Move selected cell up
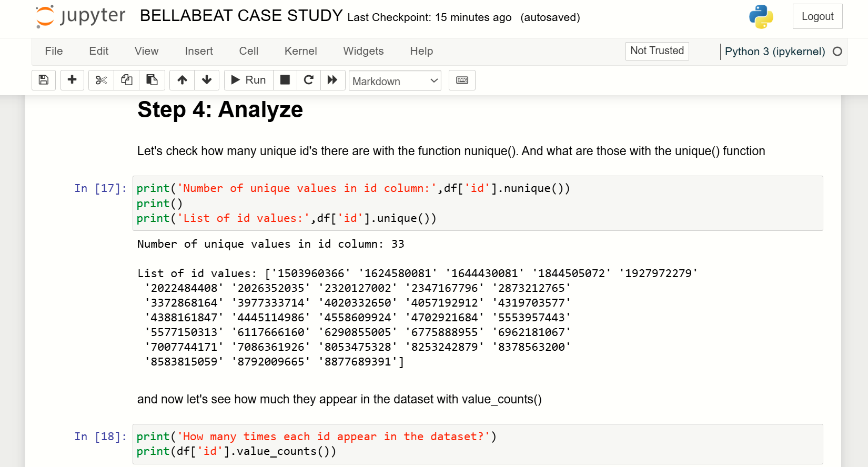Viewport: 868px width, 467px height. 182,80
